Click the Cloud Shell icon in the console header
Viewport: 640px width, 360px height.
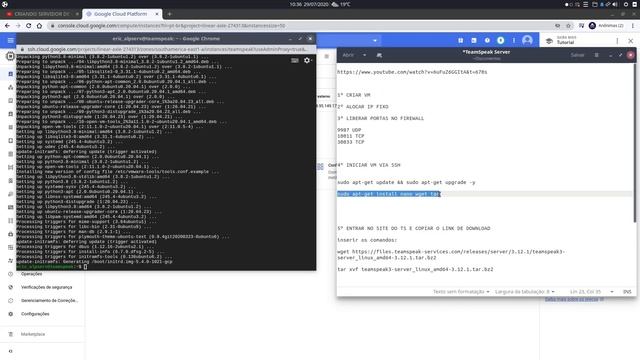pos(474,40)
